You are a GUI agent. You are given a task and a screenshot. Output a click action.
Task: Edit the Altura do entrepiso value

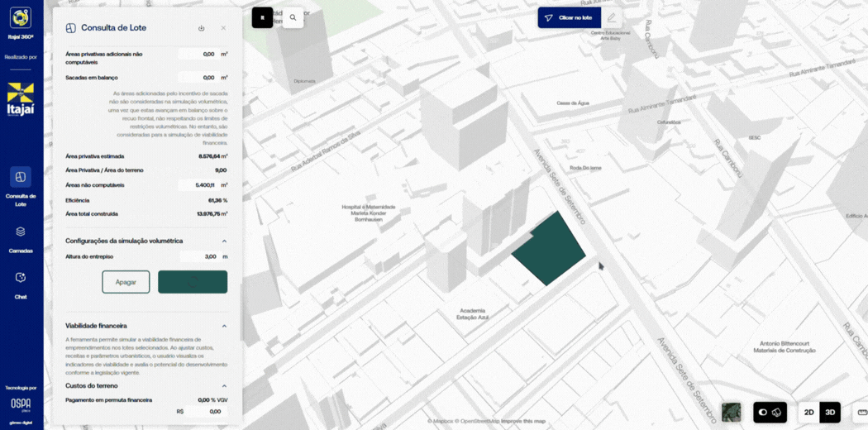pyautogui.click(x=199, y=257)
